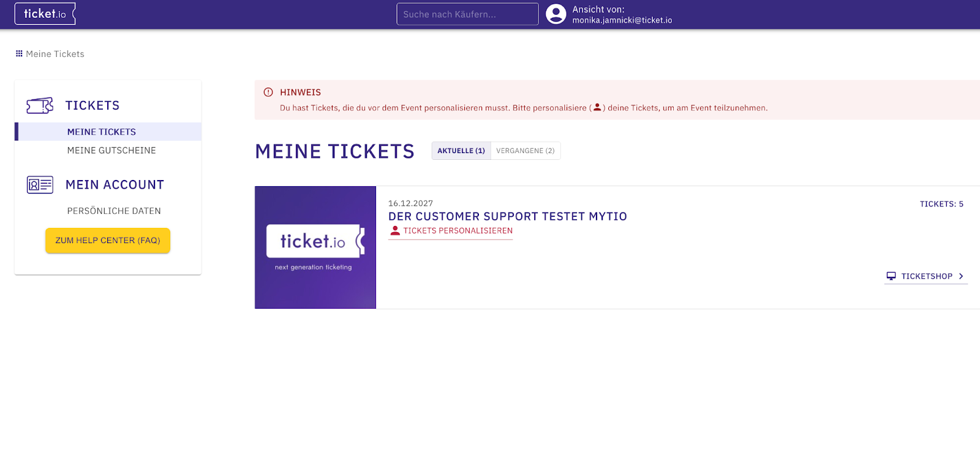Click the monitor icon beside TICKETSHOP
Viewport: 980px width, 471px height.
[x=891, y=276]
